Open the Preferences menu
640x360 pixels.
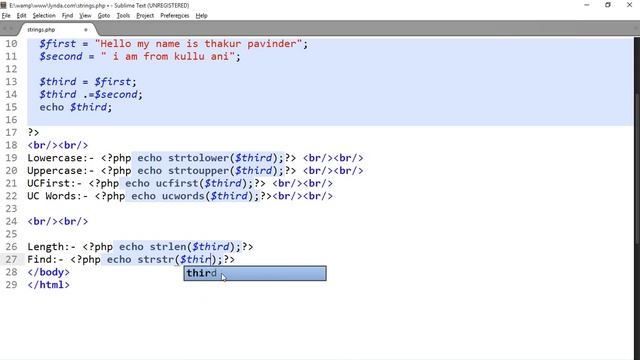click(175, 16)
